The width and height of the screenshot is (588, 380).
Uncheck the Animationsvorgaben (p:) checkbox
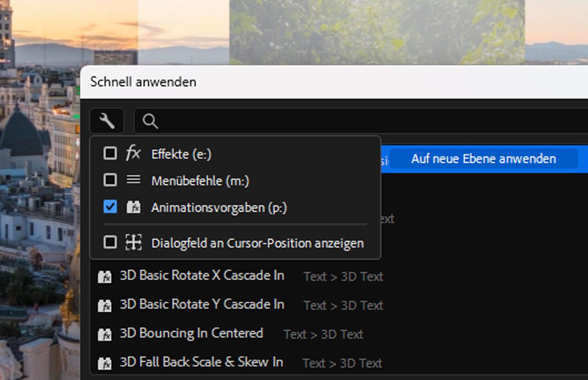tap(110, 207)
